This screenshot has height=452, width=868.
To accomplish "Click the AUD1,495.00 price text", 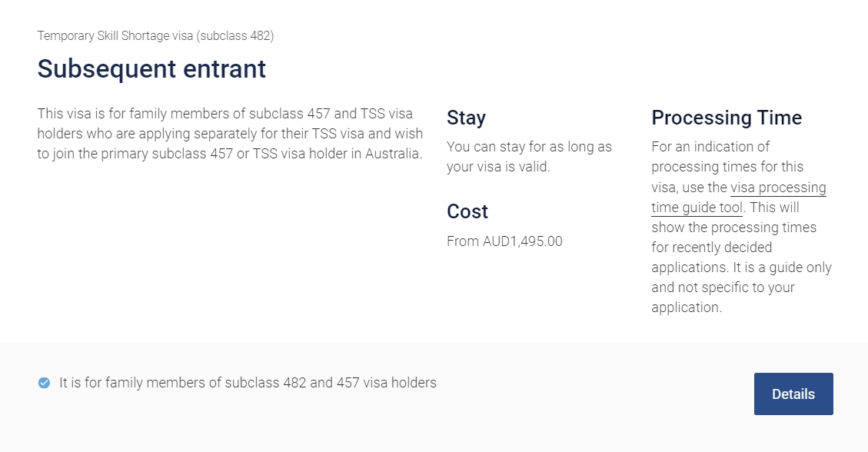I will [504, 241].
